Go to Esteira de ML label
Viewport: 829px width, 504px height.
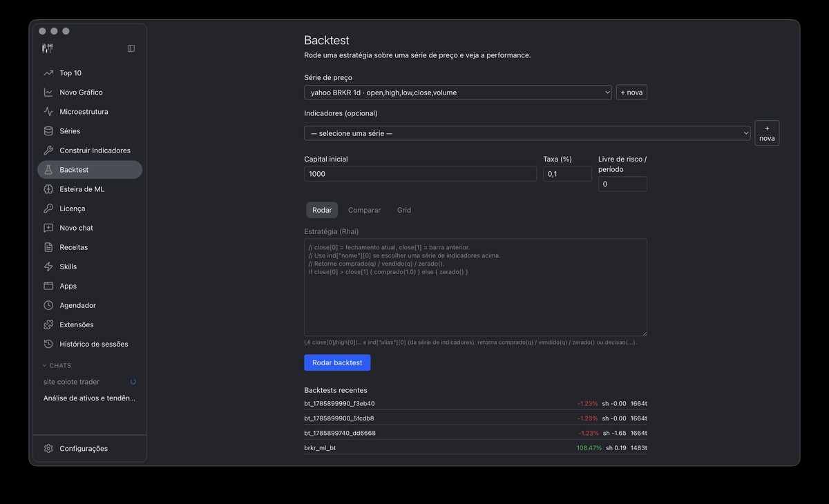pos(82,189)
